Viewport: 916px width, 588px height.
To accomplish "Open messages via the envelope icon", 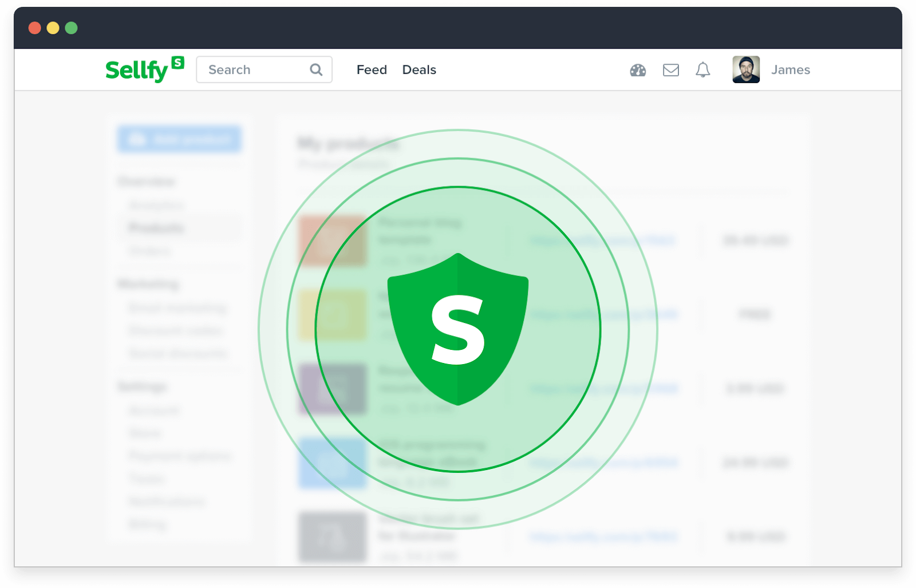I will coord(671,70).
